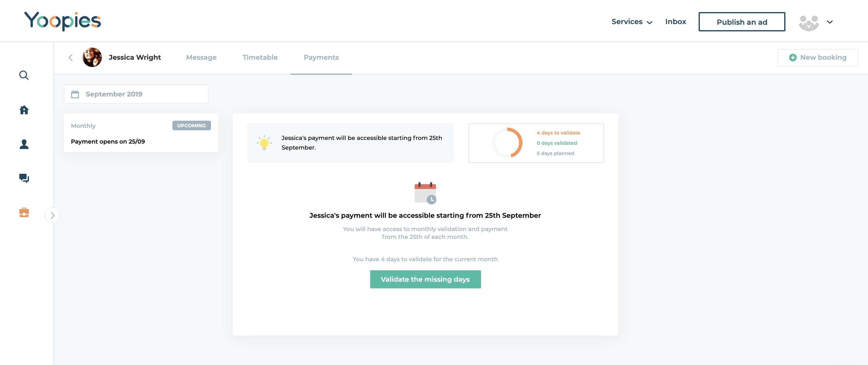Go back using left chevron
This screenshot has width=868, height=365.
tap(71, 58)
